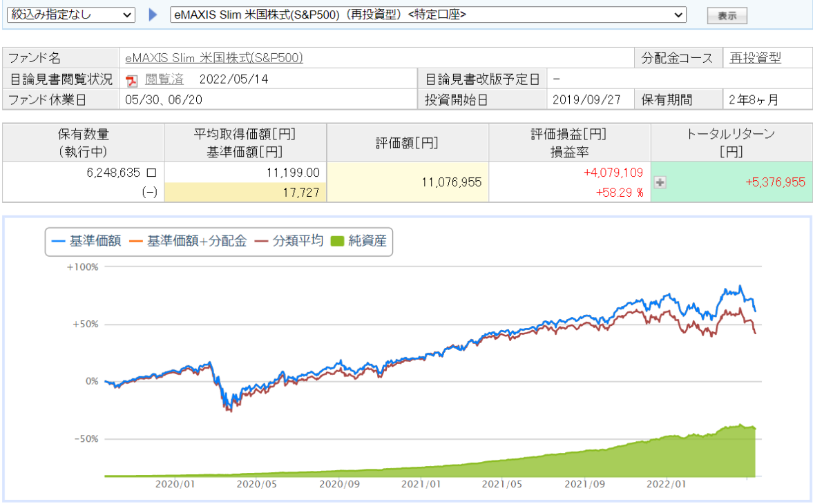The width and height of the screenshot is (813, 504).
Task: Toggle the 基準価額+分配金 legend series
Action: (188, 241)
